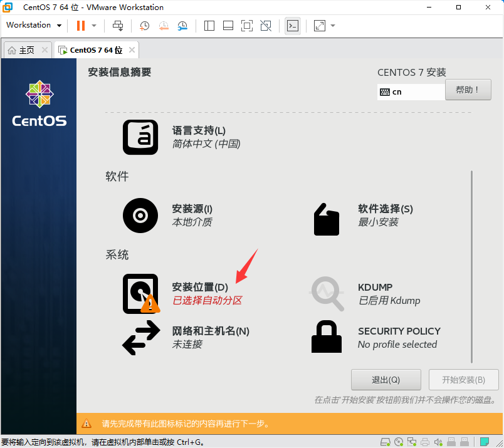Toggle the console view button
504x448 pixels.
tap(293, 26)
